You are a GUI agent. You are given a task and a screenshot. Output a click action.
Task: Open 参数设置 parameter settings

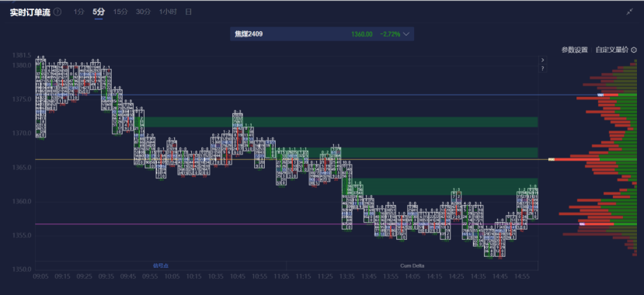[575, 50]
